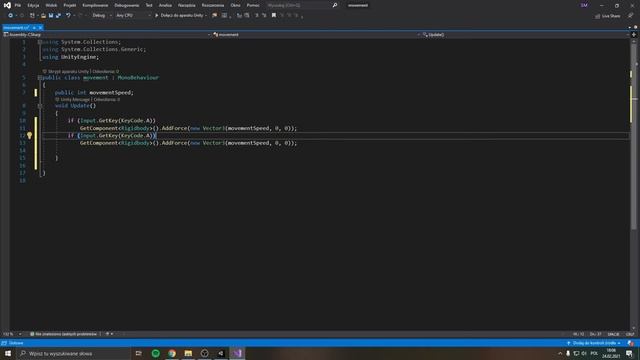Viewport: 640px width, 360px height.
Task: Show hidden tray icons chevron
Action: 560,353
